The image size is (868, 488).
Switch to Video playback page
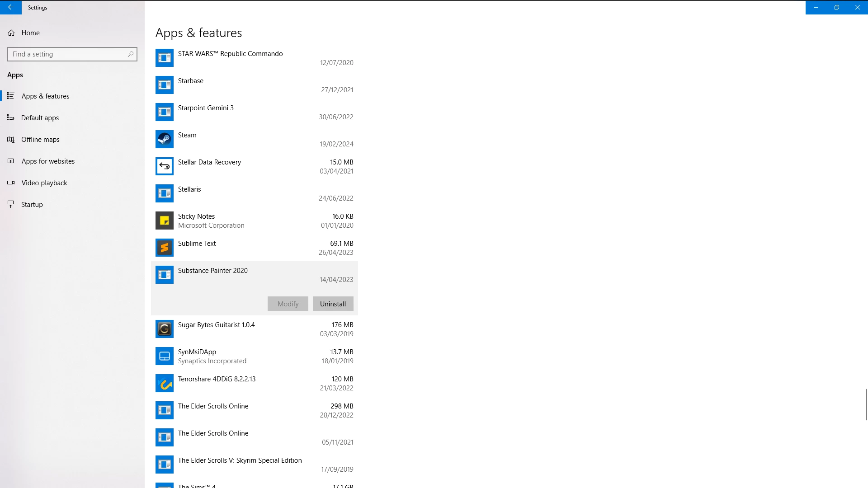pyautogui.click(x=44, y=183)
